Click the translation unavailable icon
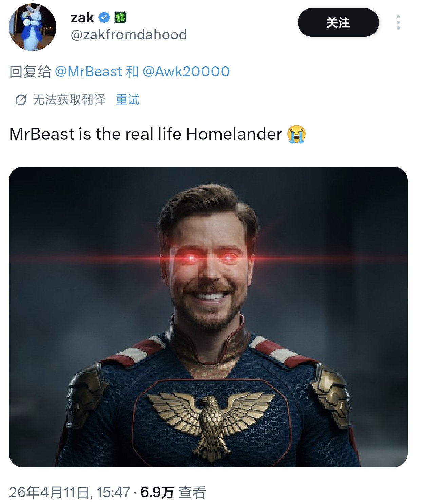 click(x=20, y=100)
